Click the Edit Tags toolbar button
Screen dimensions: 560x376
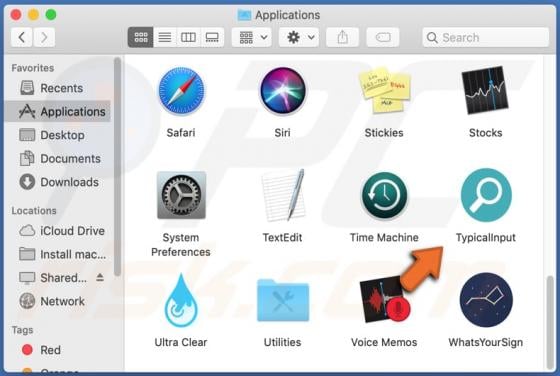[x=383, y=37]
